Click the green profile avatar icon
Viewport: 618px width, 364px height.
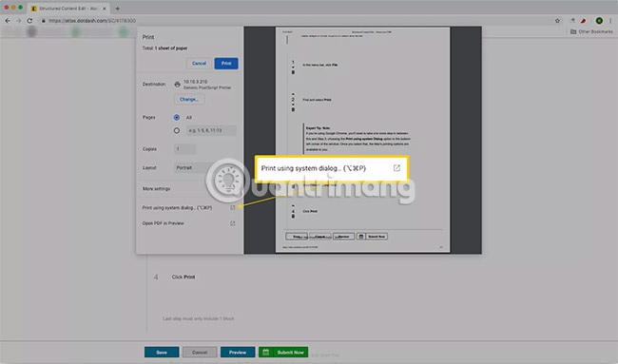coord(599,21)
